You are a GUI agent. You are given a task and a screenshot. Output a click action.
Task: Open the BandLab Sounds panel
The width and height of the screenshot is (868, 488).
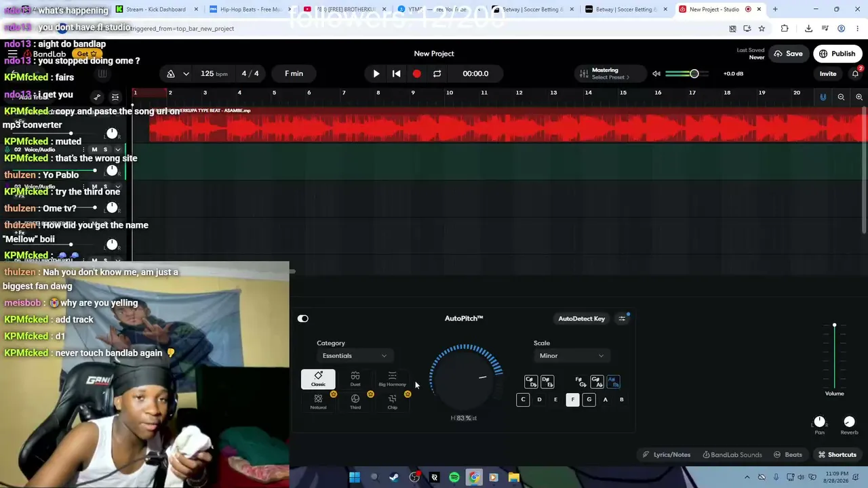coord(732,455)
